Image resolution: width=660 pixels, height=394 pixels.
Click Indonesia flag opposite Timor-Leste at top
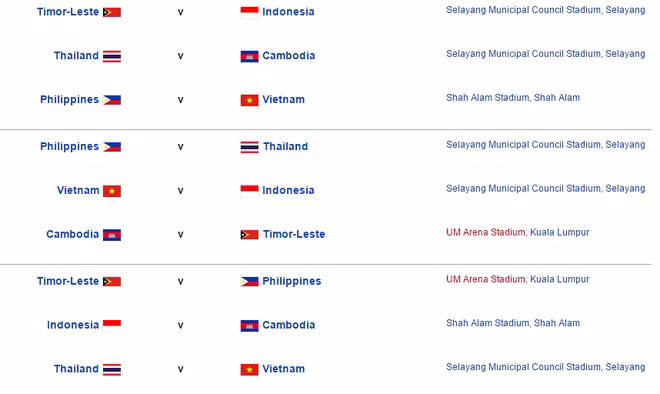tap(249, 12)
